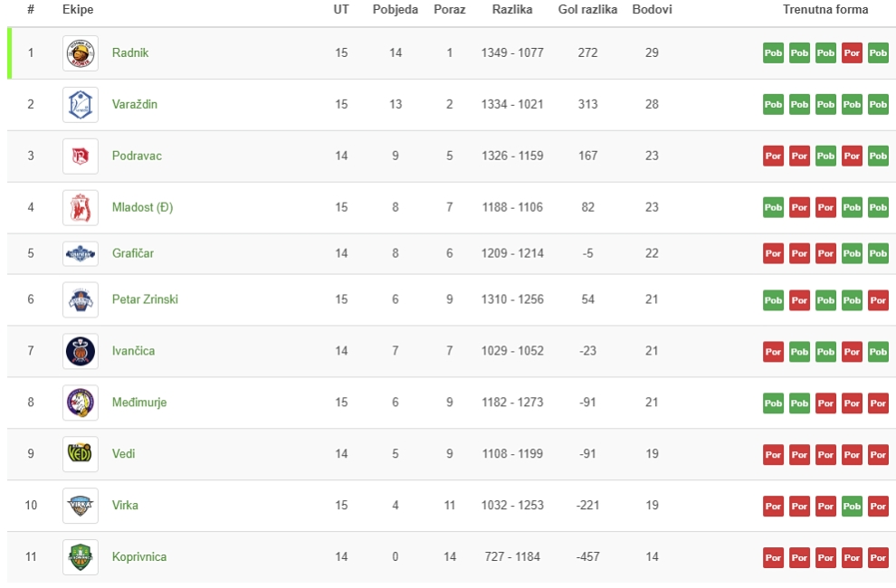Click the Radnik team logo

[81, 53]
